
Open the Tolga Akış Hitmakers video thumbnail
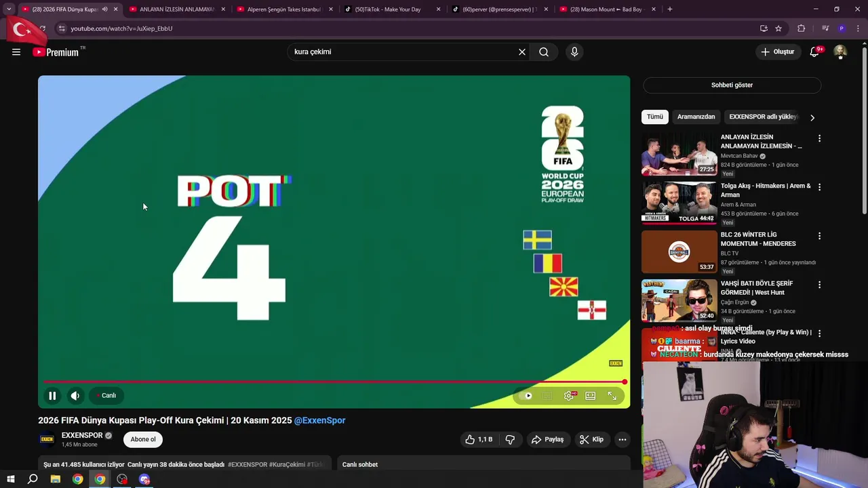tap(679, 203)
